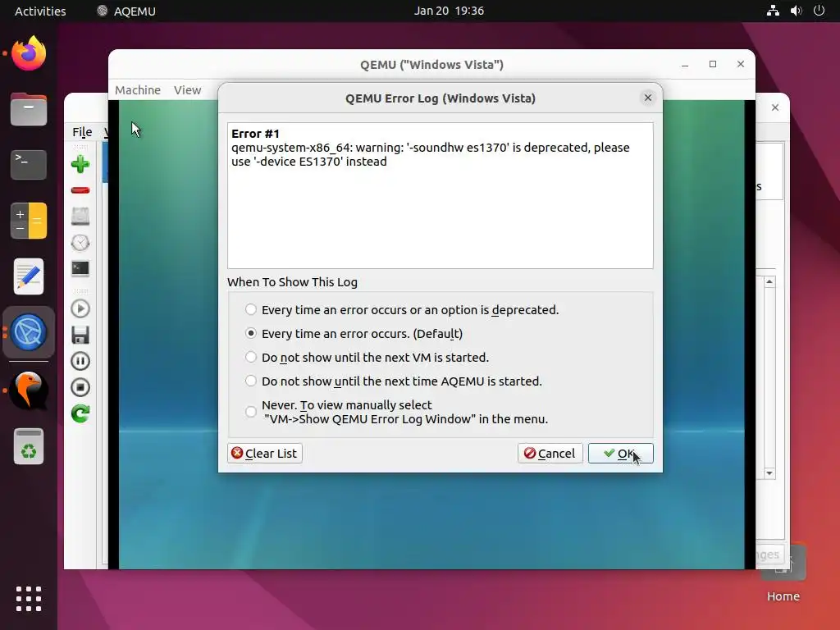Click the Clear List button

265,453
